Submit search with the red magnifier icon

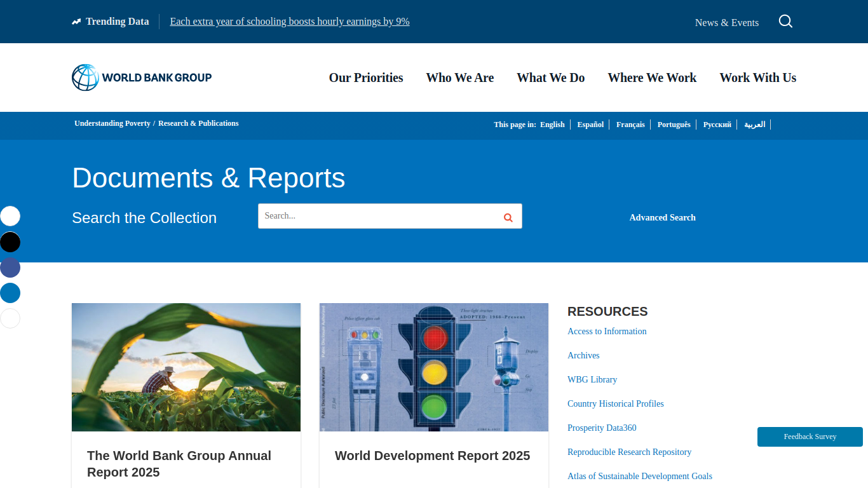(508, 217)
